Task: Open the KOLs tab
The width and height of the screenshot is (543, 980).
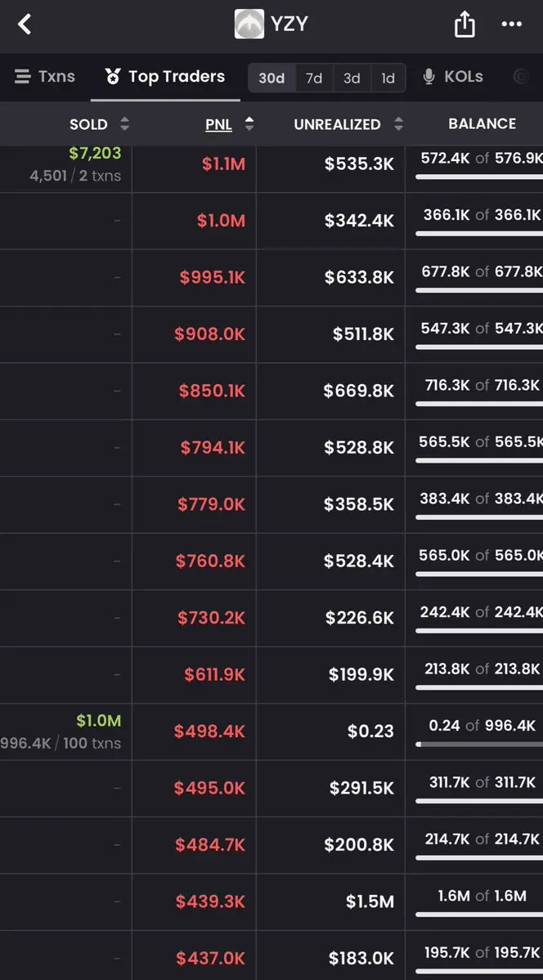Action: (x=453, y=77)
